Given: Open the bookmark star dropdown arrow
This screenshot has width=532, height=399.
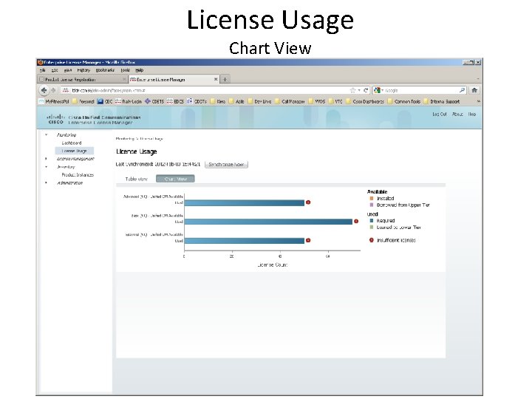Looking at the screenshot, I should click(359, 90).
